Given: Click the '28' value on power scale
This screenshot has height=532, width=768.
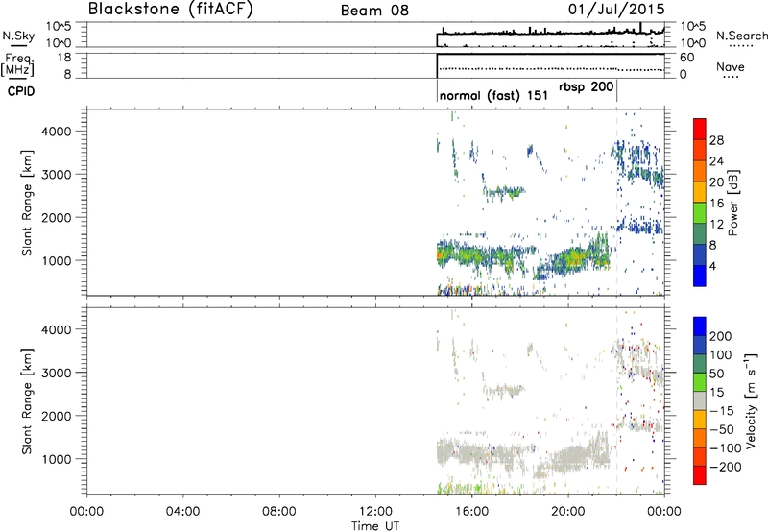Looking at the screenshot, I should pyautogui.click(x=716, y=140).
